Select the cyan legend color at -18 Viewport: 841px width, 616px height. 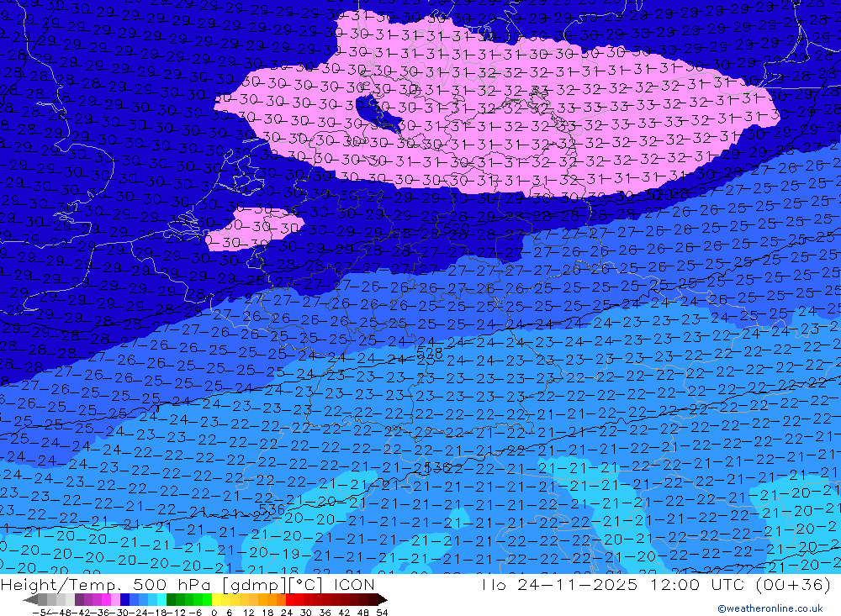[x=161, y=599]
